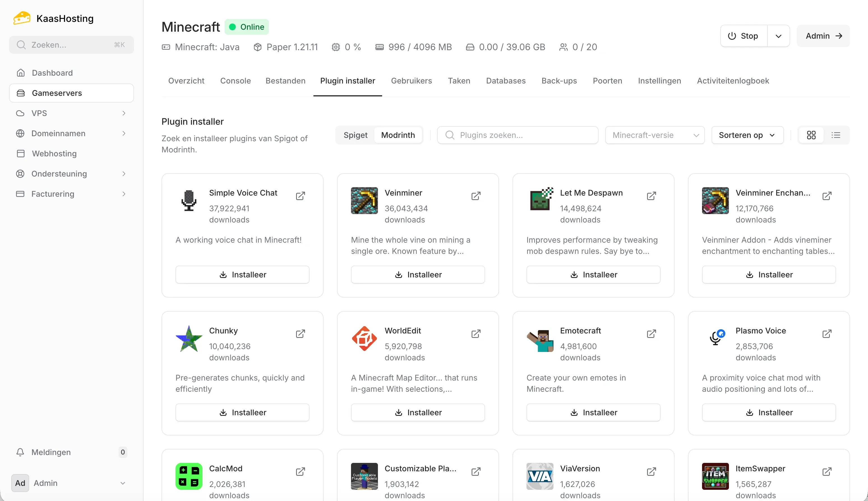Click the Stop server power icon

pos(731,36)
